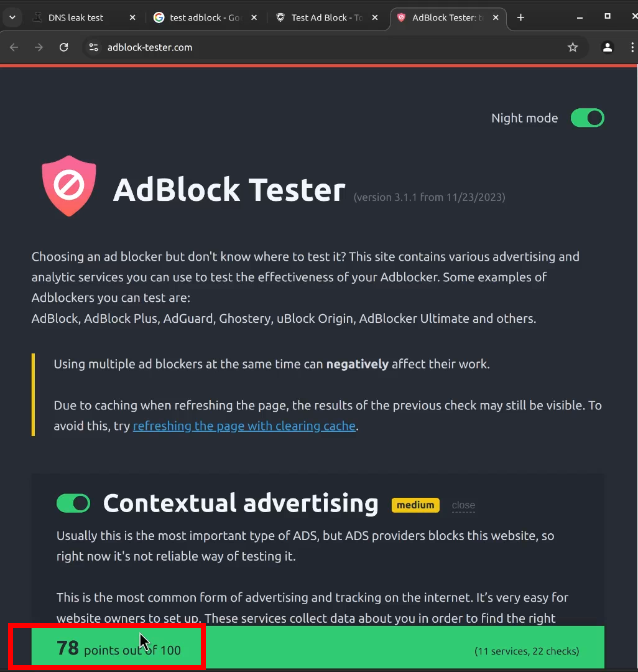
Task: Click the browser forward arrow
Action: (x=39, y=47)
